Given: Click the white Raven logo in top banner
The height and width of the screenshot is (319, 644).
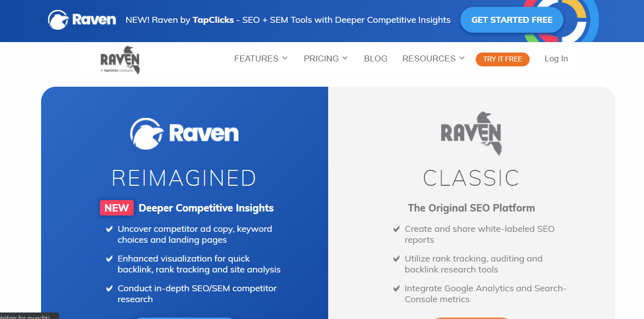Looking at the screenshot, I should click(x=82, y=20).
